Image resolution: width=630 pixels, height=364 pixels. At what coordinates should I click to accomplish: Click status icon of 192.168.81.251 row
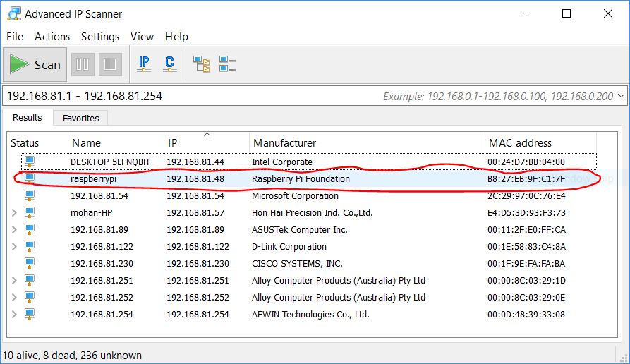tap(30, 281)
